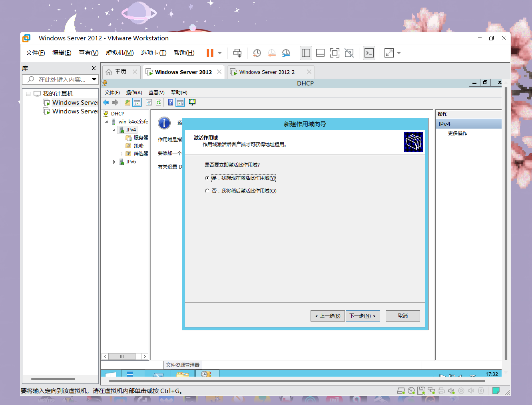Image resolution: width=532 pixels, height=405 pixels.
Task: Click the DHCP toolbar forward arrow
Action: pos(115,103)
